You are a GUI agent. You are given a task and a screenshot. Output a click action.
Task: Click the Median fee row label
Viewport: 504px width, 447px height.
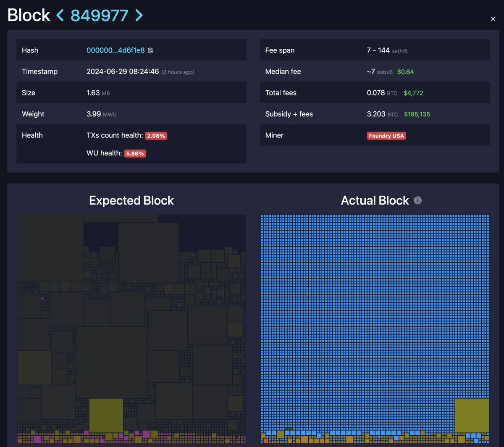tap(283, 72)
